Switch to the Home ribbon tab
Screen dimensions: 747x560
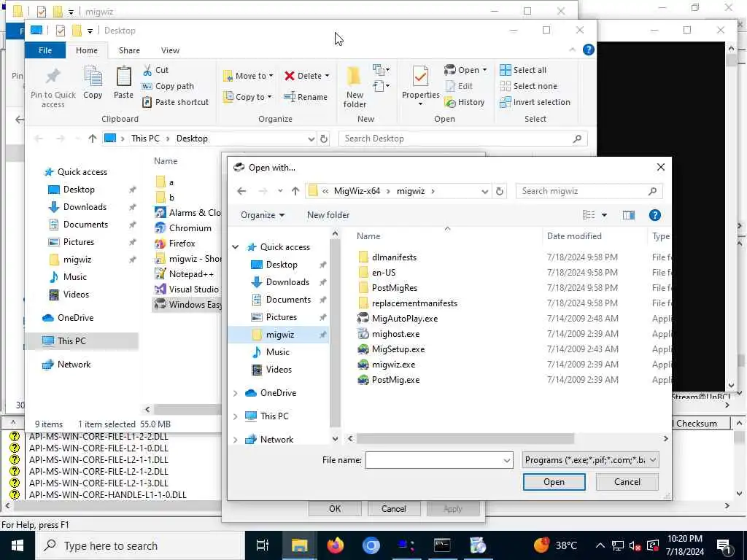(x=87, y=50)
